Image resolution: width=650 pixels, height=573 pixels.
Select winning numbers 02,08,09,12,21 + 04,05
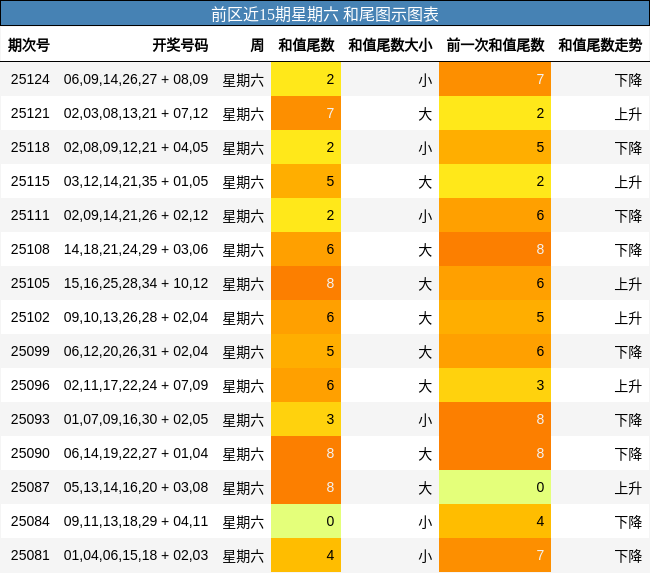[136, 147]
